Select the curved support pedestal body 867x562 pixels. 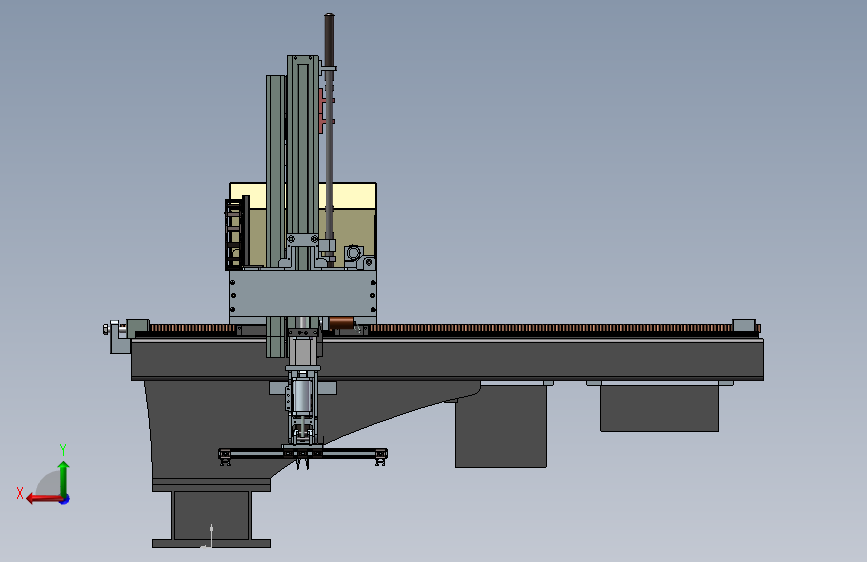point(221,431)
